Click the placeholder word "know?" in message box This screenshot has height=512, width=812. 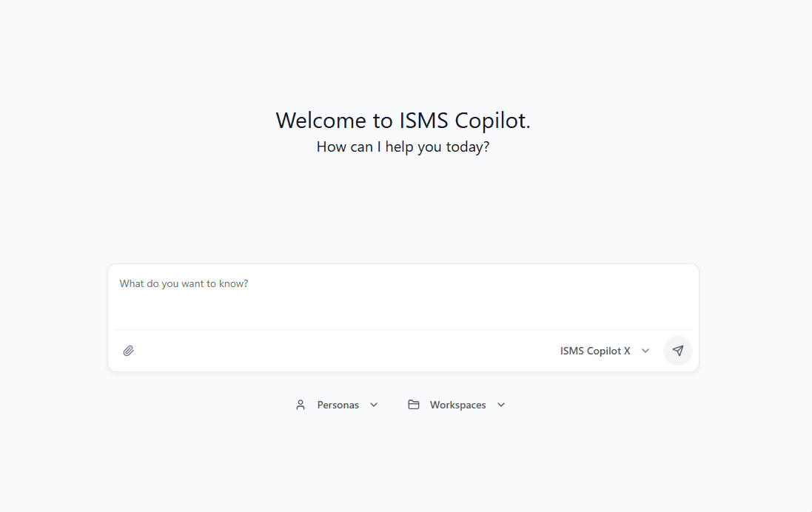tap(235, 284)
